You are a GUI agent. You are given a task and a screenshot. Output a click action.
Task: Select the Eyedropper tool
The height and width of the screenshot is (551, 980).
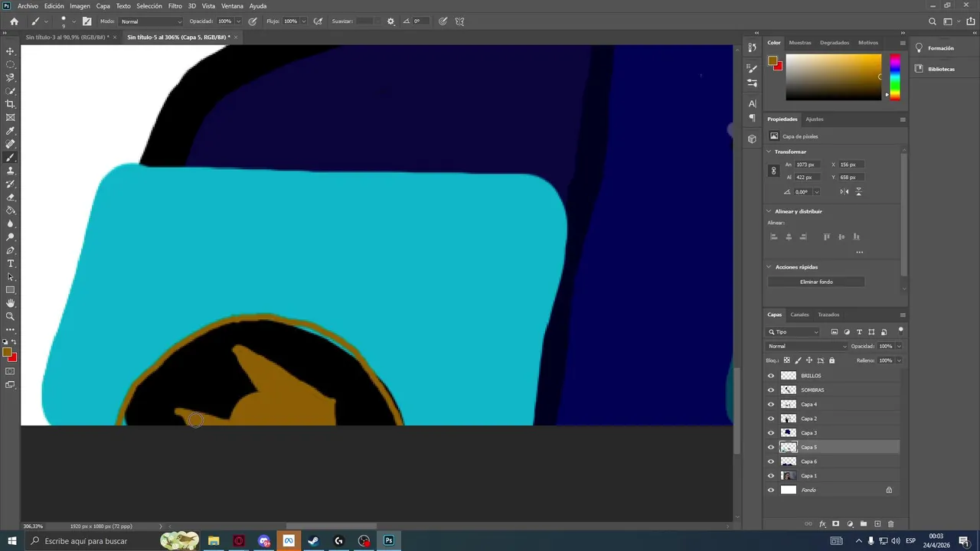[x=10, y=131]
